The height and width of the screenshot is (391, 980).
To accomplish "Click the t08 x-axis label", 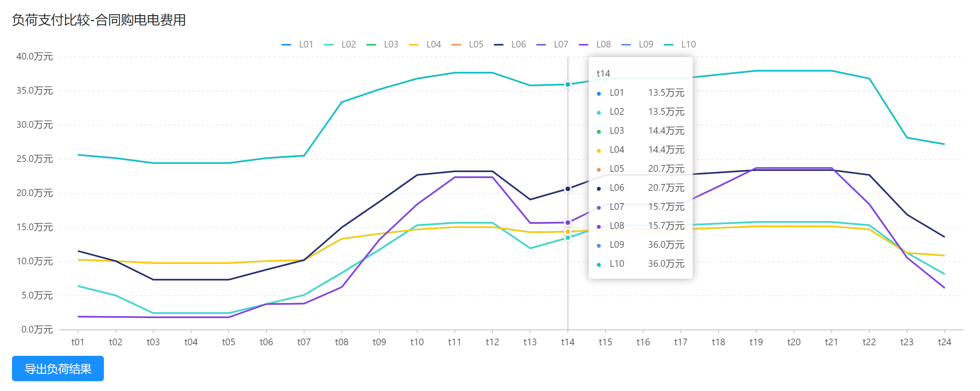I will pos(341,342).
